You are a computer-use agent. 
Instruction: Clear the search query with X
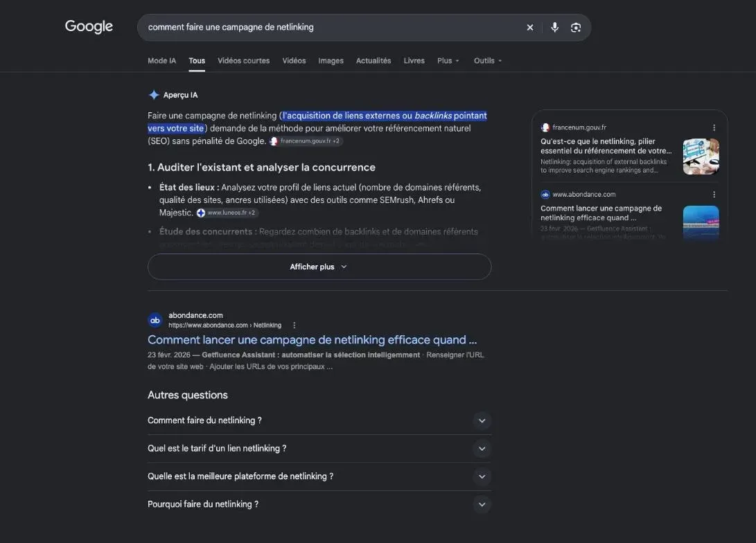click(x=530, y=28)
